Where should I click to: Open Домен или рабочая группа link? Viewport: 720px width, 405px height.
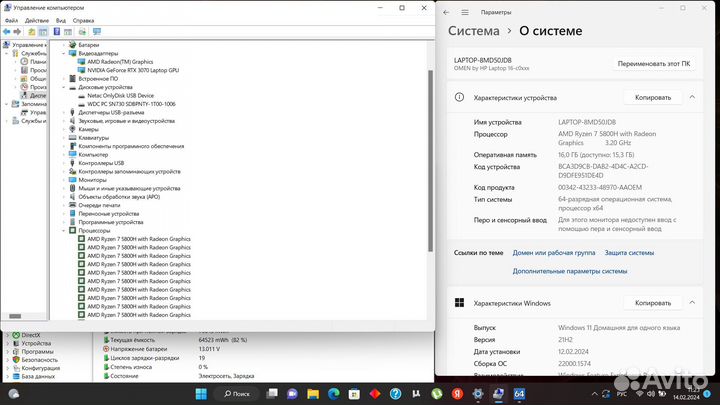[x=554, y=253]
